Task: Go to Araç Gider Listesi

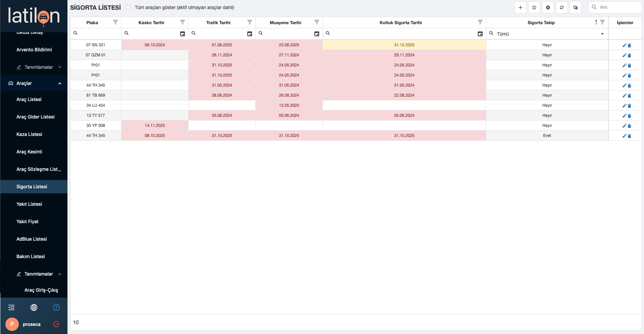Action: tap(35, 117)
